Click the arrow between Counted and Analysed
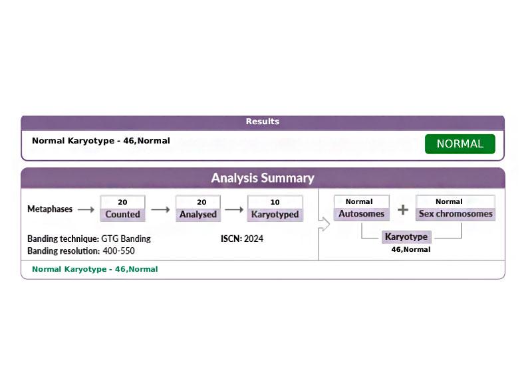This screenshot has height=392, width=532. click(x=160, y=209)
